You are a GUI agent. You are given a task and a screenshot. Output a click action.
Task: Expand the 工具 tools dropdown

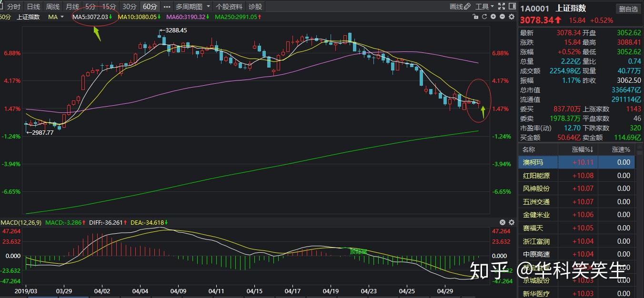pyautogui.click(x=485, y=7)
